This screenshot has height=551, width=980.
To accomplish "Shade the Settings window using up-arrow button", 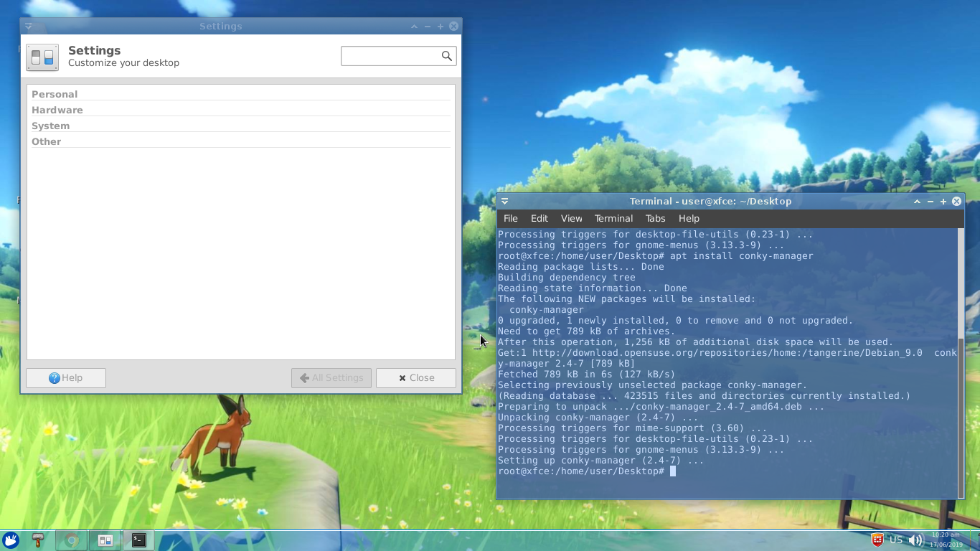I will pyautogui.click(x=414, y=27).
